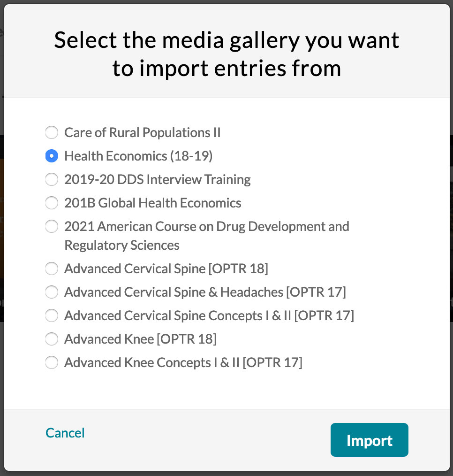Click the Advanced Knee [OPTR 18] label text
Screen dimensions: 453x476
(140, 339)
